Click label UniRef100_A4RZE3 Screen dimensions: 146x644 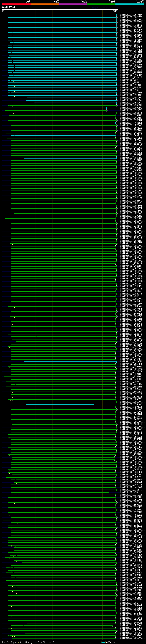coord(131,123)
